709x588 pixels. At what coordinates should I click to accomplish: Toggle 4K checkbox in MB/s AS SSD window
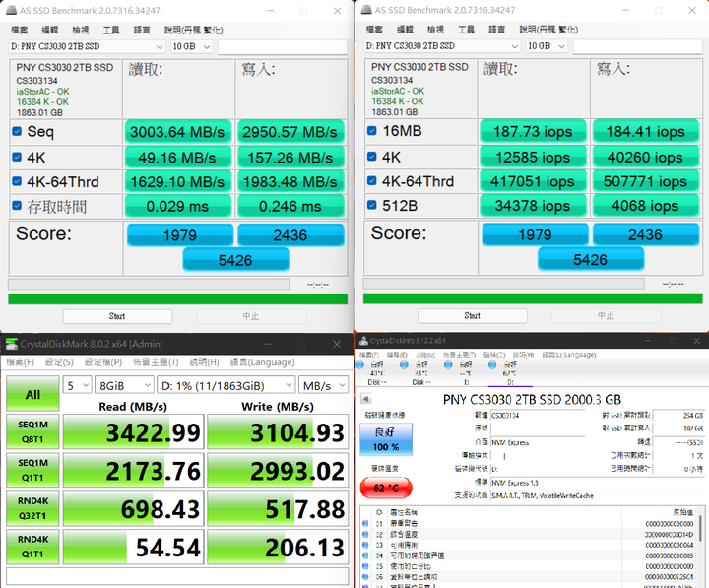tap(17, 157)
